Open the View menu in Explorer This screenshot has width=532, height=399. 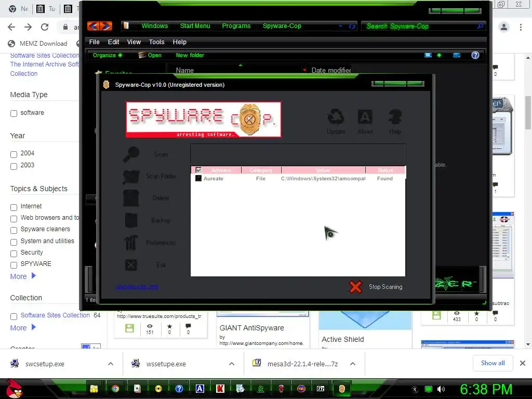click(x=134, y=42)
